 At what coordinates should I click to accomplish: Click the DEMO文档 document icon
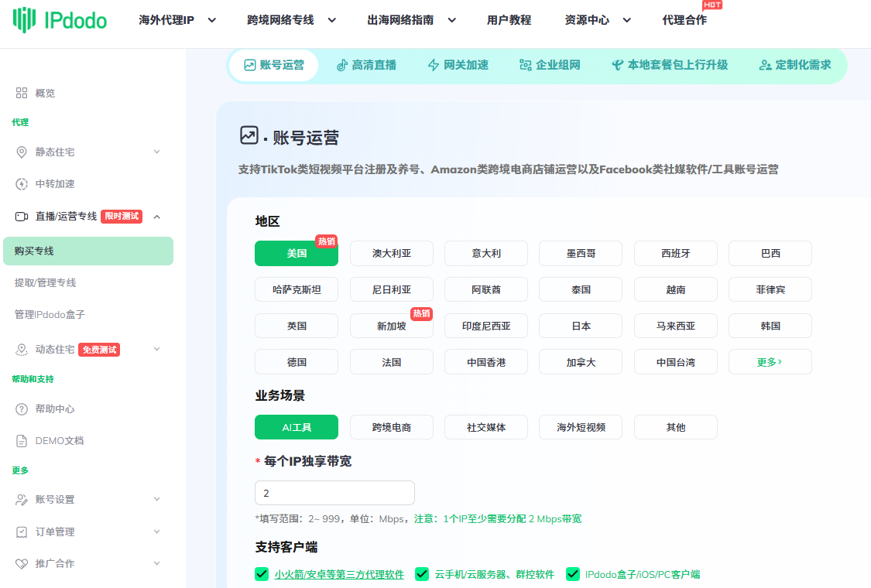(22, 441)
